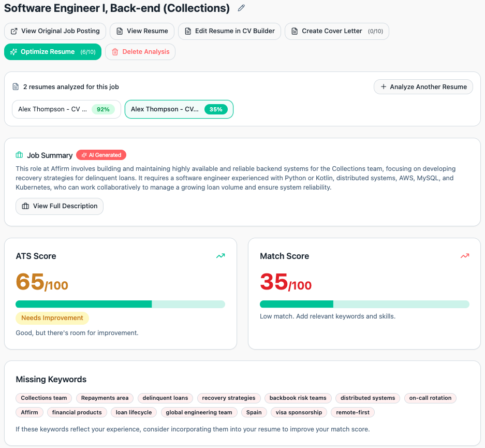Click the 'distributed systems' keyword chip
Viewport: 485px width, 448px height.
[x=367, y=398]
